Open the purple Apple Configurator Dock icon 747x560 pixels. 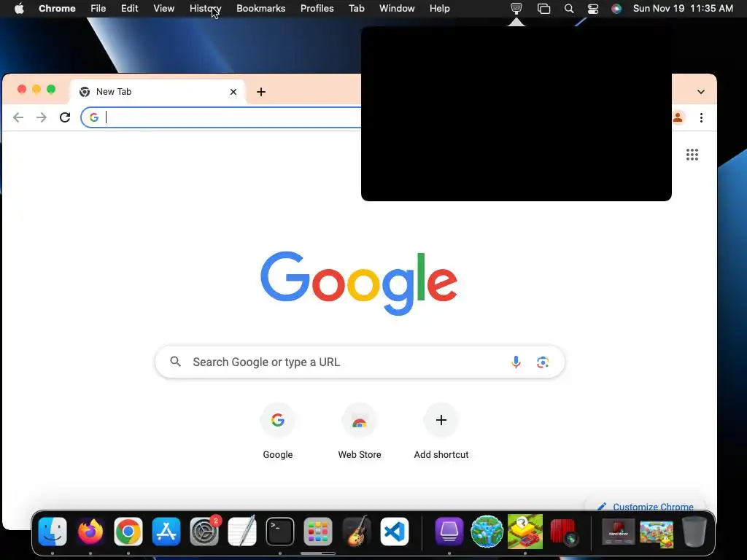(x=449, y=532)
